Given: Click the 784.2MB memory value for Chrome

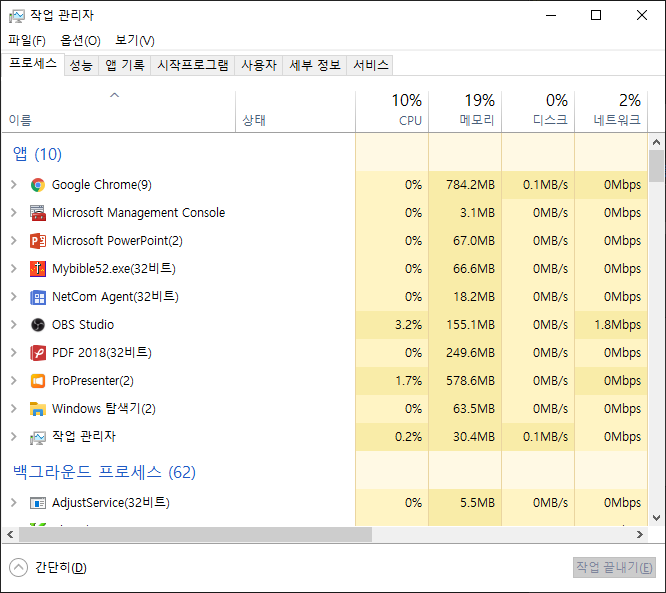Looking at the screenshot, I should pos(470,185).
